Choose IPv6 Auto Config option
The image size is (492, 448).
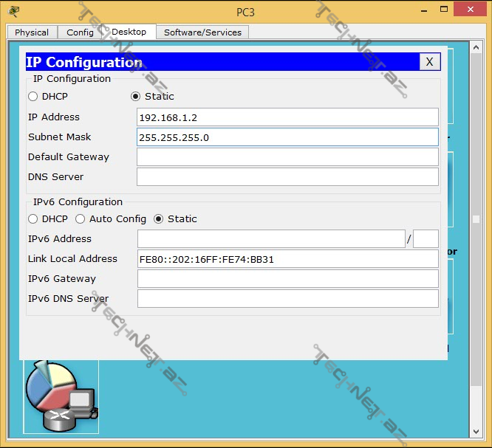(81, 219)
